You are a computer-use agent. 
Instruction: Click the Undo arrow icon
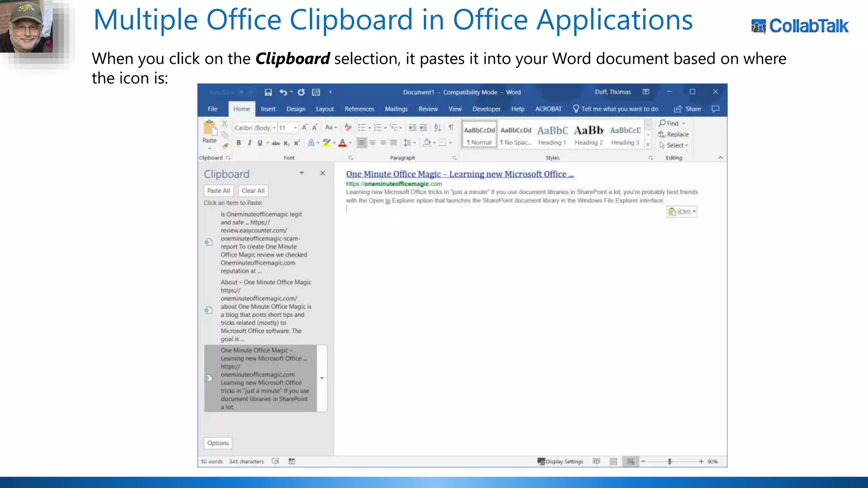[x=283, y=92]
